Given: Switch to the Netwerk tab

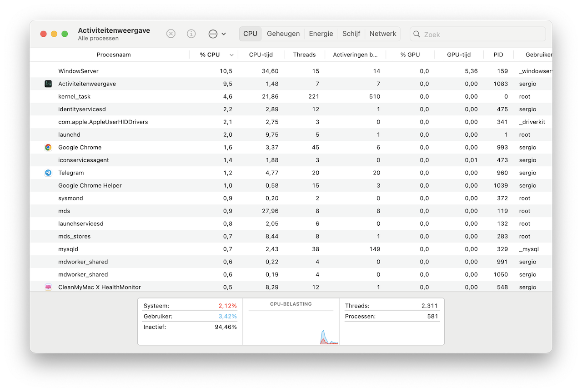Looking at the screenshot, I should coord(383,34).
